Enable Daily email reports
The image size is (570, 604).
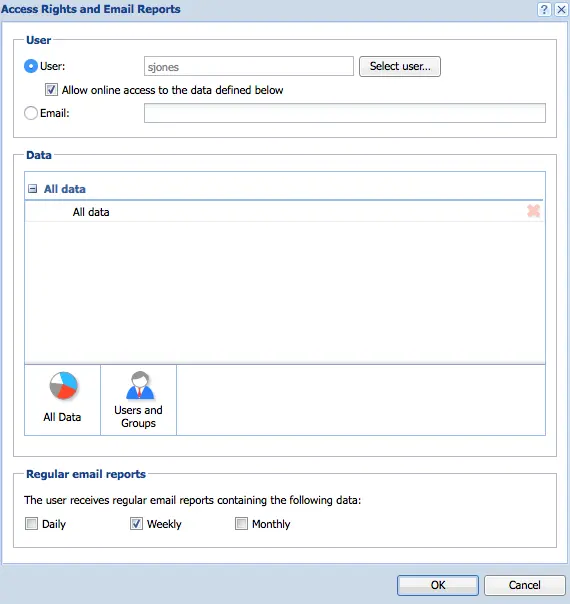click(31, 524)
